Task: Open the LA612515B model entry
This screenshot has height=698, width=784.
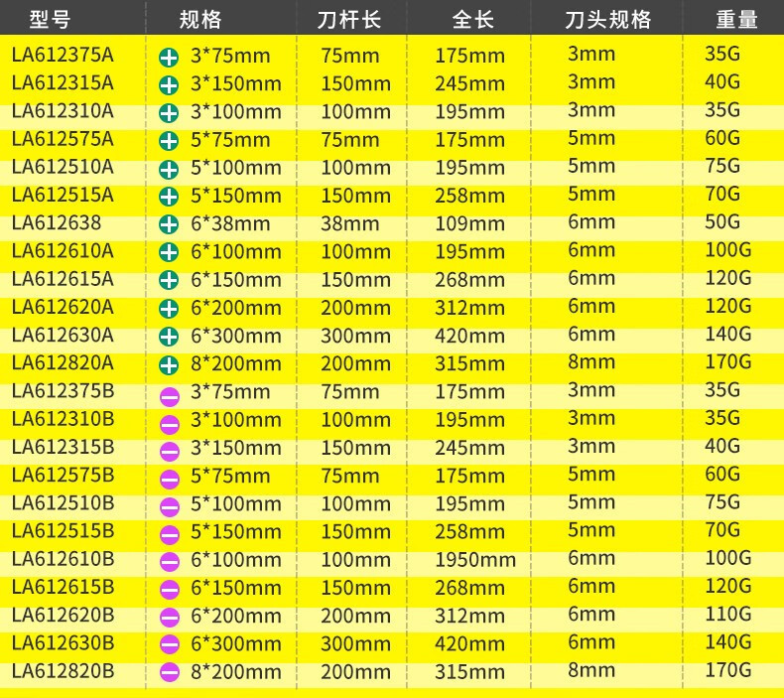Action: click(63, 530)
